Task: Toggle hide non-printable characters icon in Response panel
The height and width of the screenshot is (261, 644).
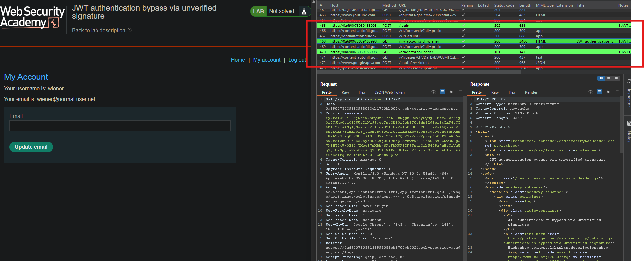Action: [x=590, y=92]
